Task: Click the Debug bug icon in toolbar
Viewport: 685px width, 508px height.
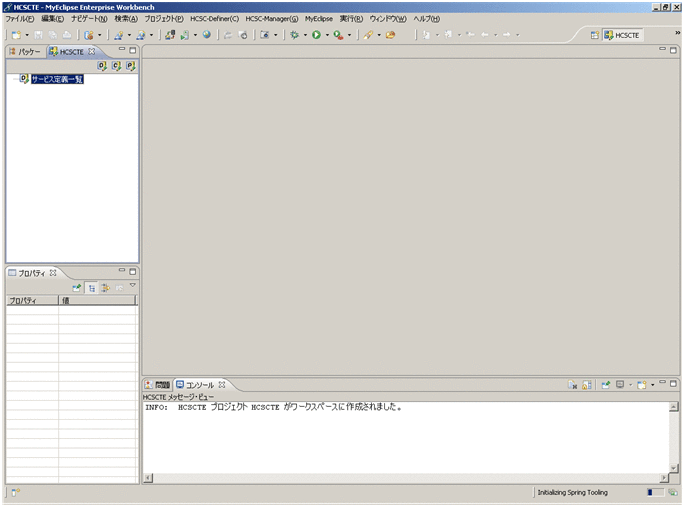Action: [x=294, y=35]
